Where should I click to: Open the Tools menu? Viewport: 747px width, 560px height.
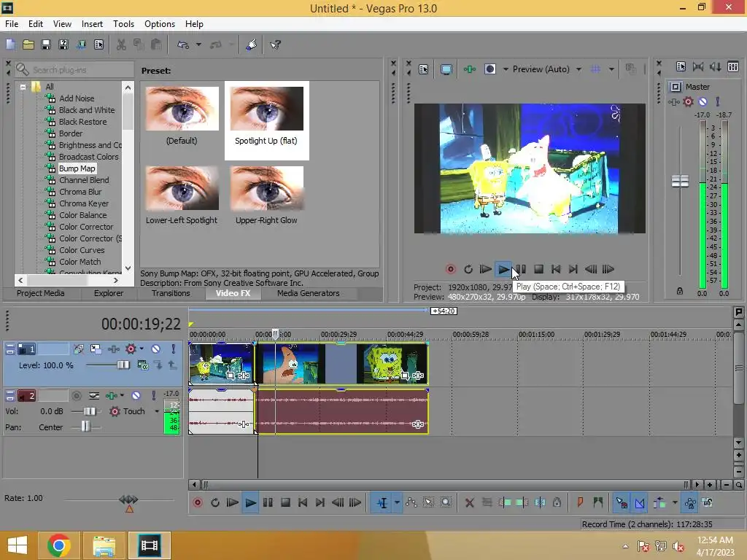tap(123, 24)
